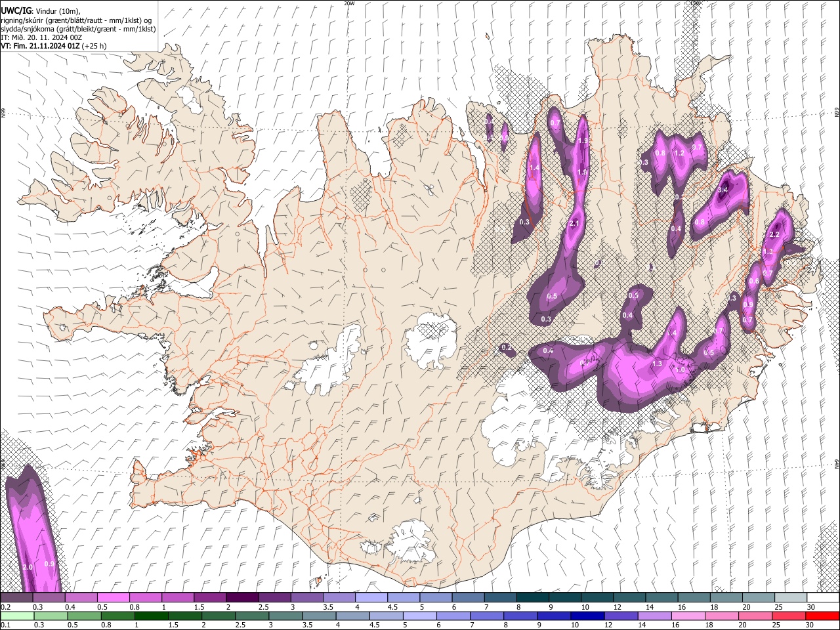Click the 0.6 precipitation value on the map
Image resolution: width=840 pixels, height=630 pixels.
pyautogui.click(x=754, y=282)
